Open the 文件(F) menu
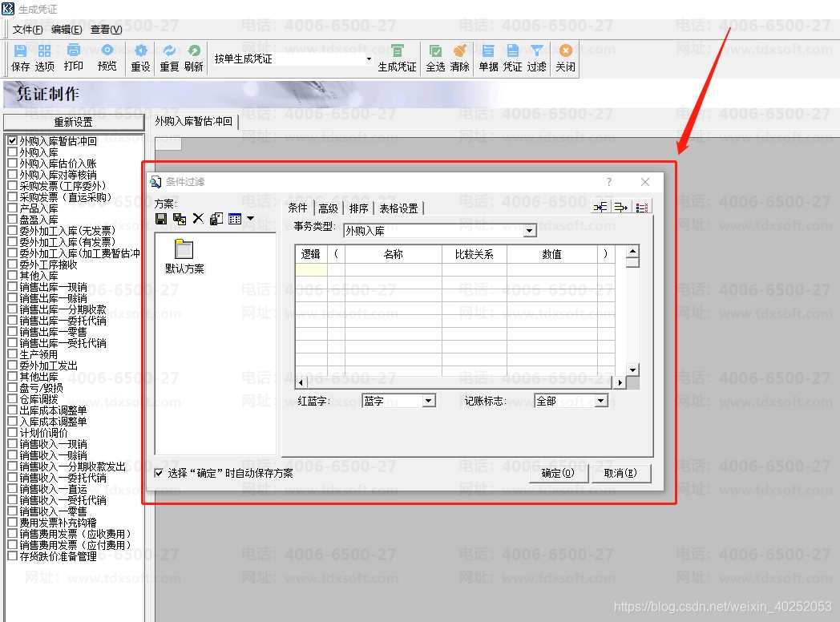Screen dimensions: 840x622 point(28,30)
